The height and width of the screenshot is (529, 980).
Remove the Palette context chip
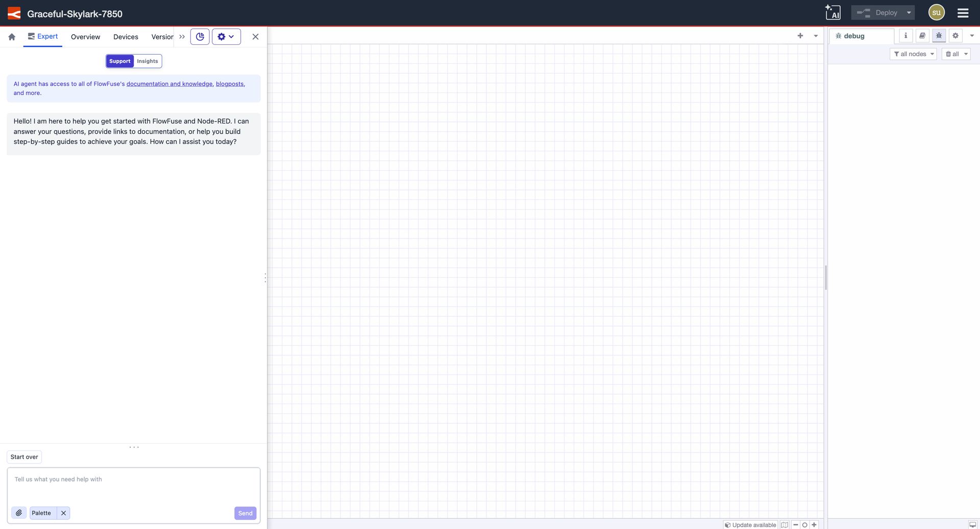click(x=63, y=513)
